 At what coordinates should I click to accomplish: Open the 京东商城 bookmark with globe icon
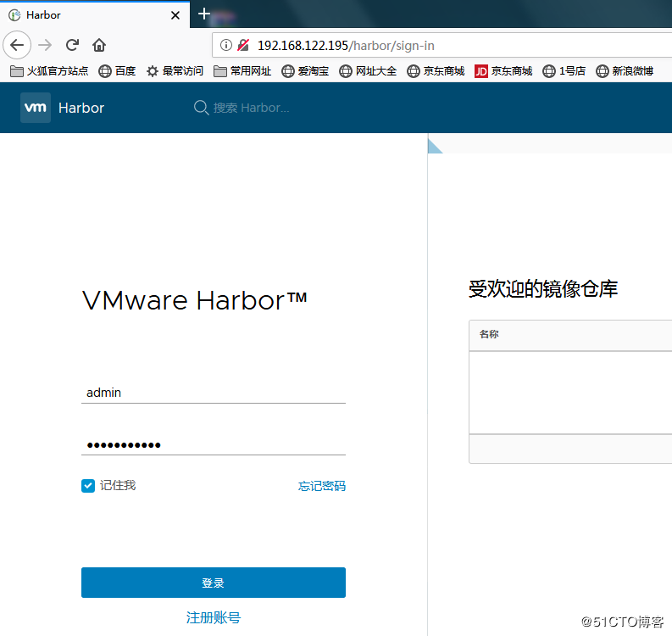(x=436, y=70)
